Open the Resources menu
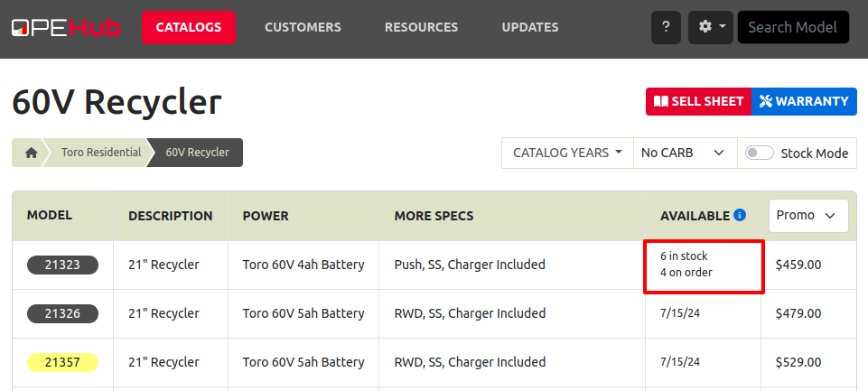The height and width of the screenshot is (391, 868). tap(421, 27)
